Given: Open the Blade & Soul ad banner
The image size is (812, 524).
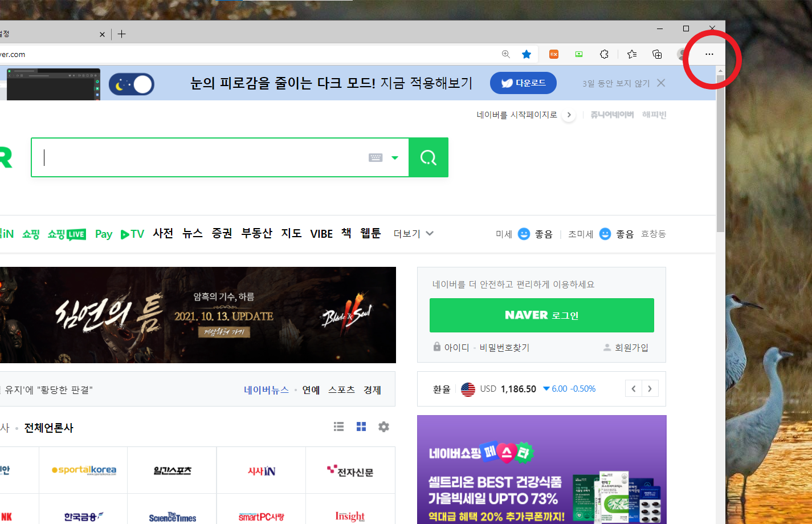Looking at the screenshot, I should coord(198,315).
